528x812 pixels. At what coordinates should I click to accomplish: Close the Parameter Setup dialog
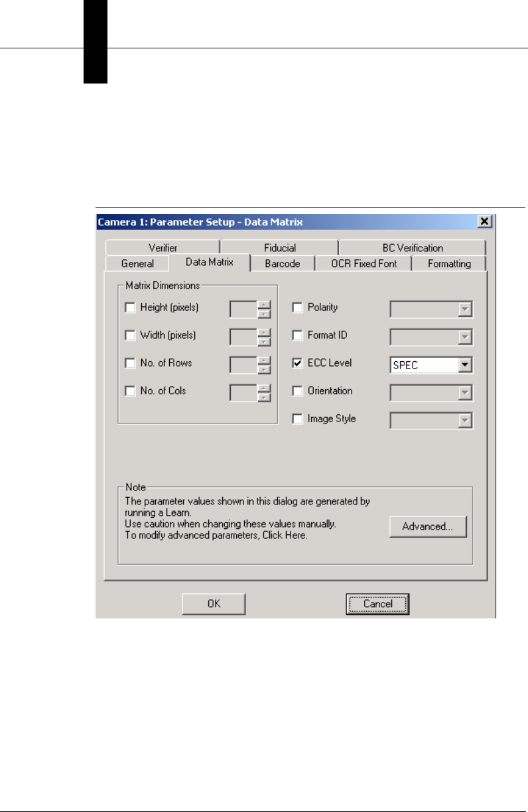coord(485,221)
